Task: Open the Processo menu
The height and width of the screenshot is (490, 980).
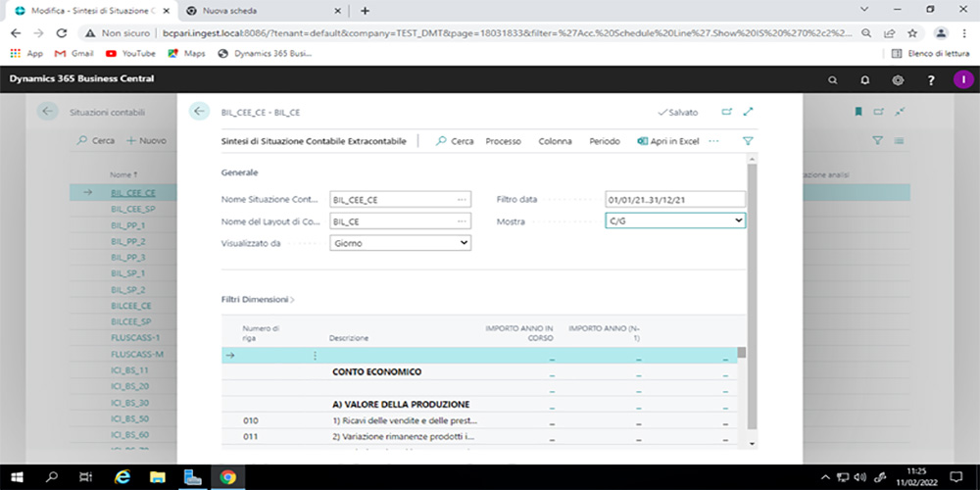Action: (x=503, y=141)
